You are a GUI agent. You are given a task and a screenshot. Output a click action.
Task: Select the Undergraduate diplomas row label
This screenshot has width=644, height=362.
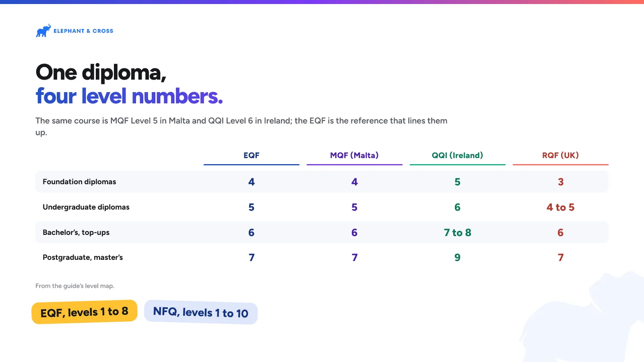point(86,207)
